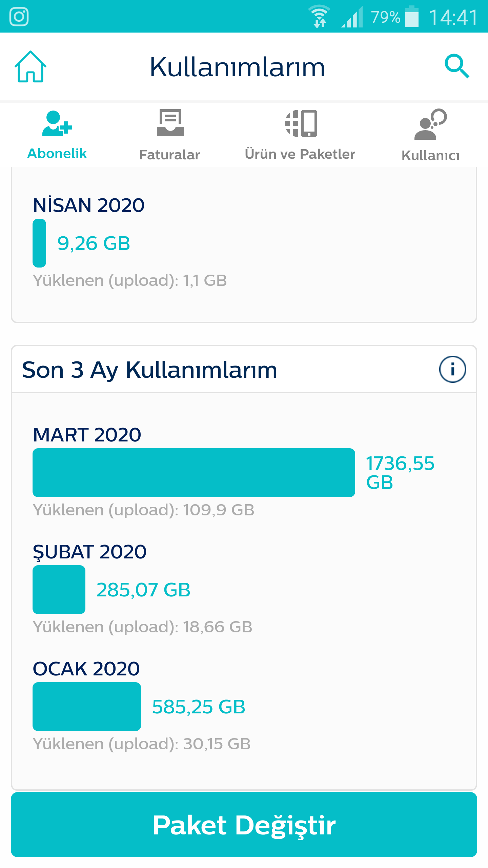This screenshot has height=868, width=488.
Task: Switch to the Ürün ve Paketler tab
Action: [x=300, y=154]
